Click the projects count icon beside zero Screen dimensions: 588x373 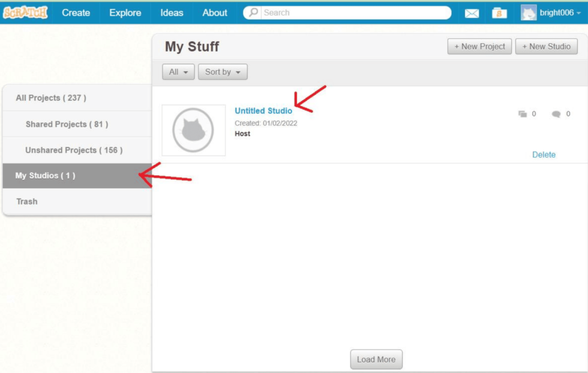[x=523, y=113]
